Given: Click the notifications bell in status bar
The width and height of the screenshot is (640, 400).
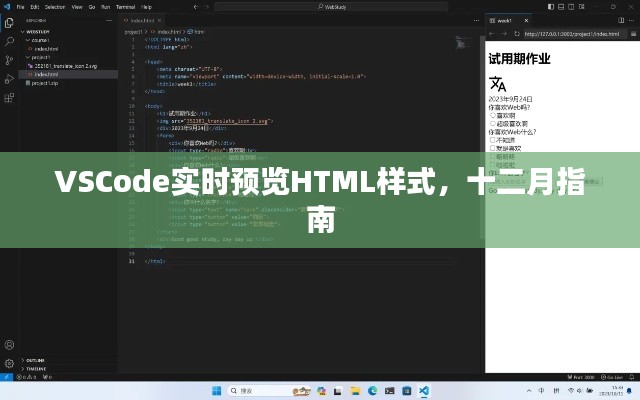Looking at the screenshot, I should click(632, 377).
